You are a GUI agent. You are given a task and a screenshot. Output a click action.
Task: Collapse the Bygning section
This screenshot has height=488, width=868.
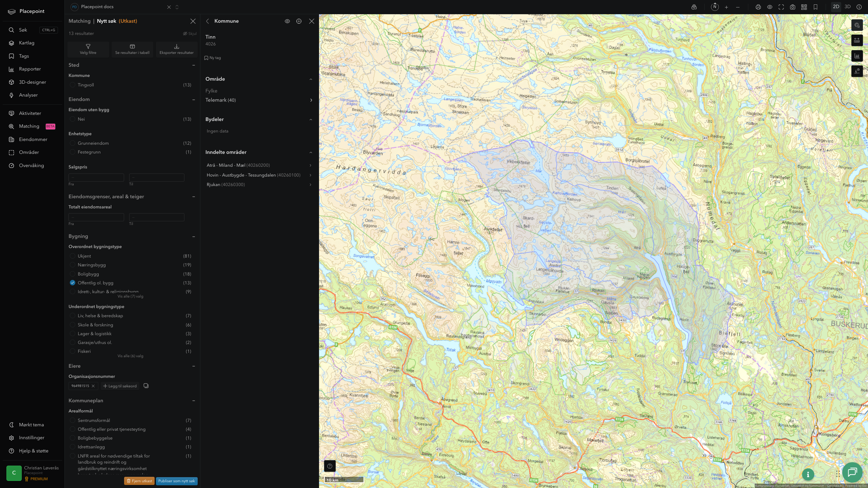[x=194, y=236]
